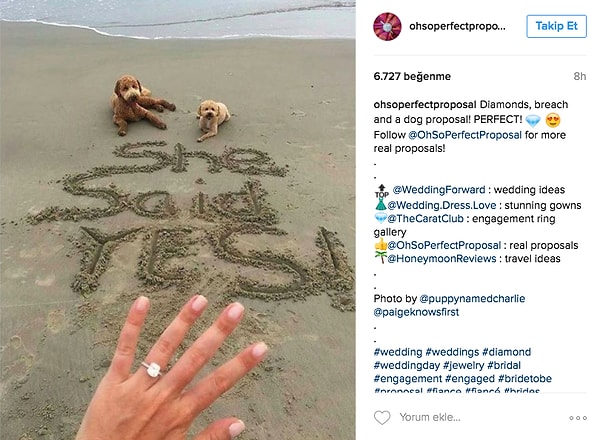Image resolution: width=600 pixels, height=440 pixels.
Task: Browse the #jewelry hashtag
Action: pyautogui.click(x=463, y=365)
